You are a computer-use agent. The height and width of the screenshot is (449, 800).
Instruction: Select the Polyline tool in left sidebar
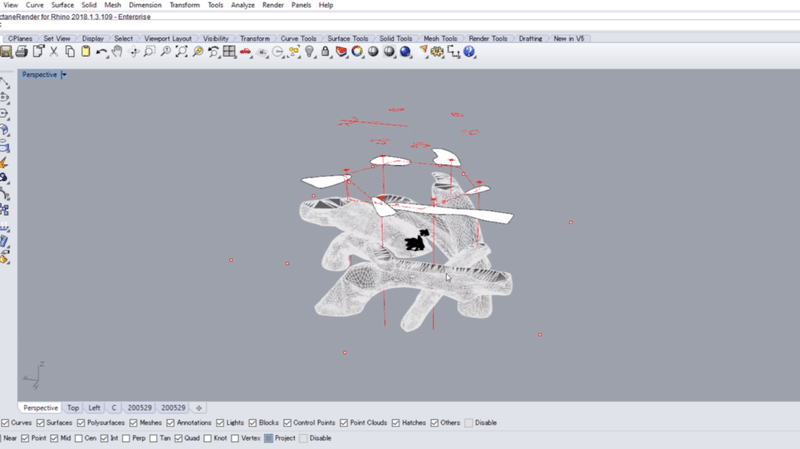[x=5, y=83]
